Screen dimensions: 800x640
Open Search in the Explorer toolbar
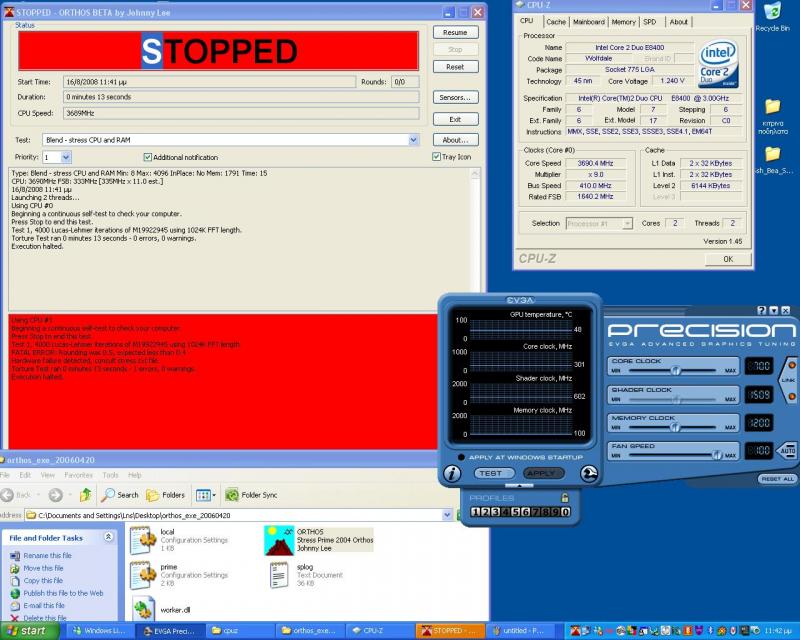120,495
